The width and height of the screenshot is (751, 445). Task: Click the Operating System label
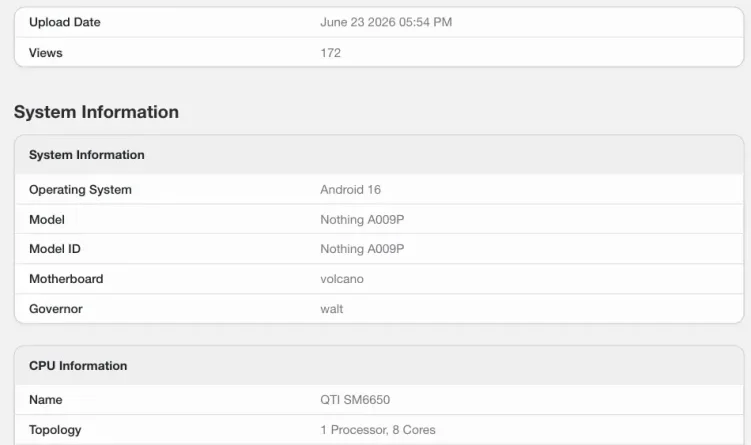click(80, 190)
